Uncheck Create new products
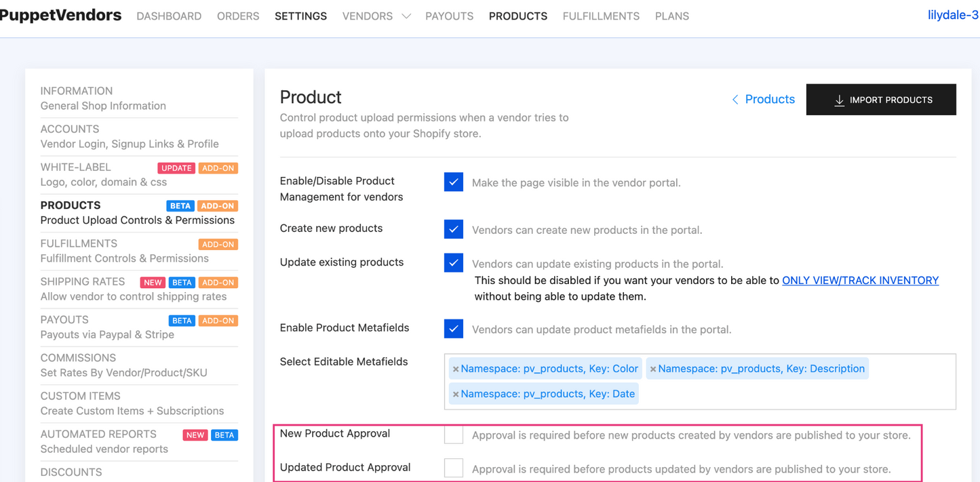Image resolution: width=980 pixels, height=482 pixels. pos(454,229)
